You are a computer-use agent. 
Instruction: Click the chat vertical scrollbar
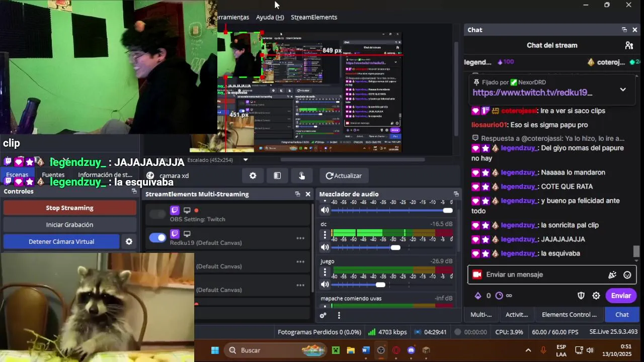tap(636, 252)
